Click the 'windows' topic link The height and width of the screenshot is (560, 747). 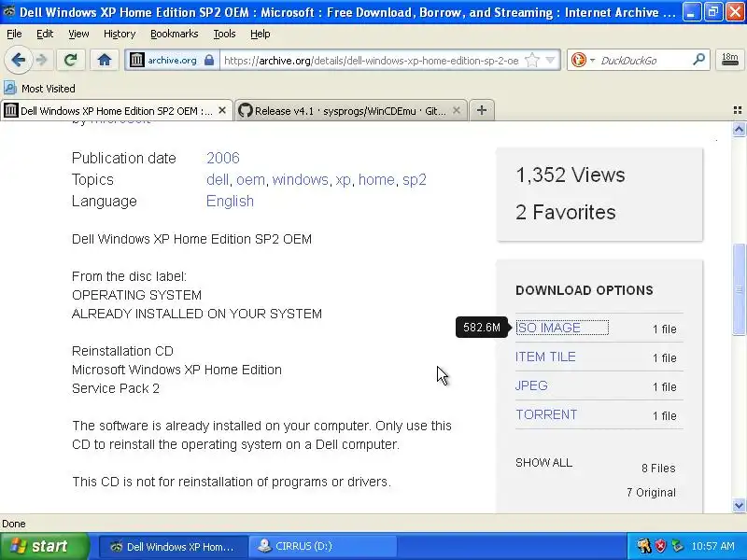[x=300, y=179]
